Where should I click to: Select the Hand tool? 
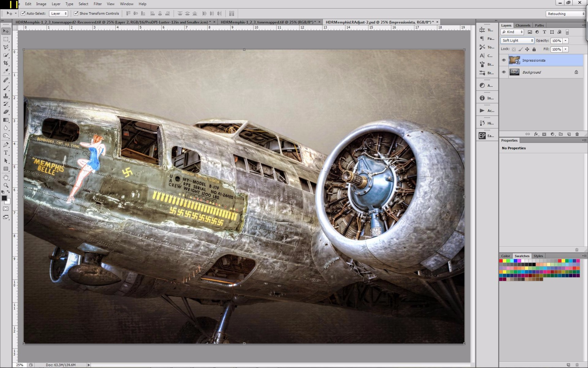click(x=6, y=178)
